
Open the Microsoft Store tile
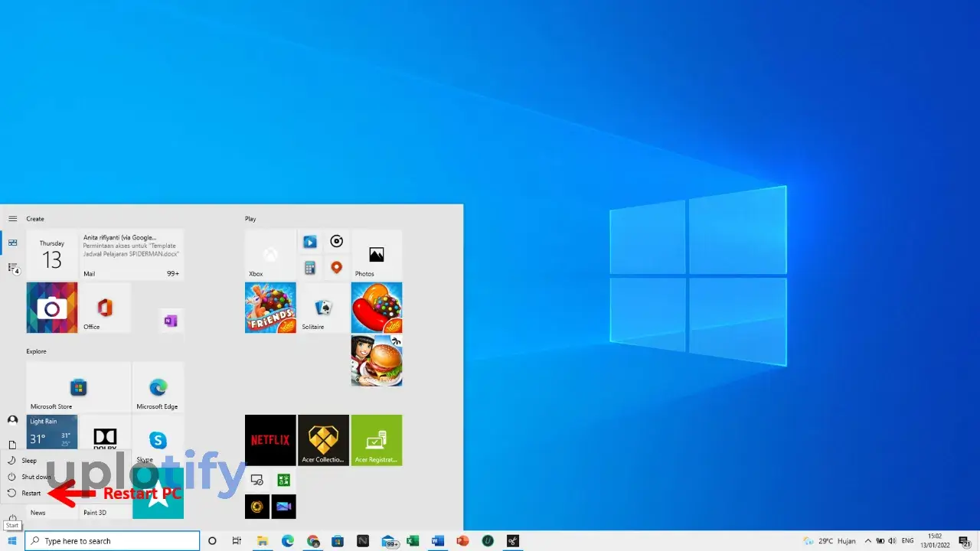(78, 387)
